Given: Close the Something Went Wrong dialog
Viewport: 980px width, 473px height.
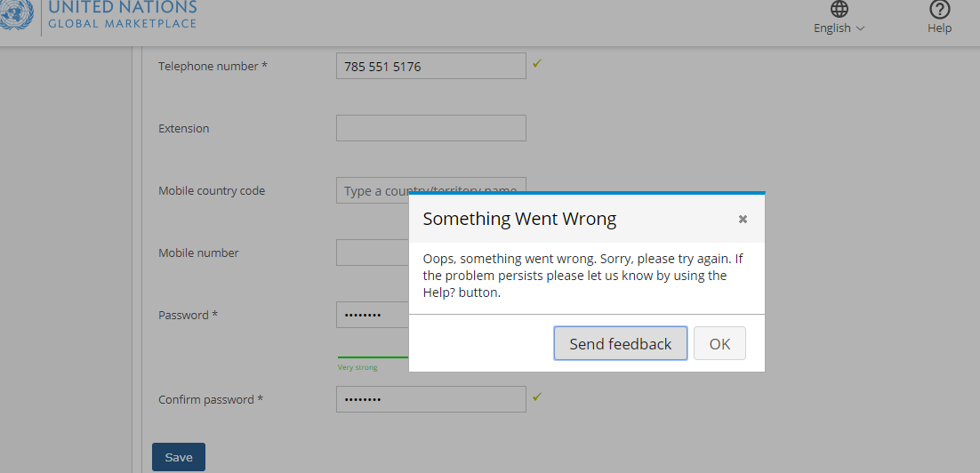Looking at the screenshot, I should pos(743,219).
